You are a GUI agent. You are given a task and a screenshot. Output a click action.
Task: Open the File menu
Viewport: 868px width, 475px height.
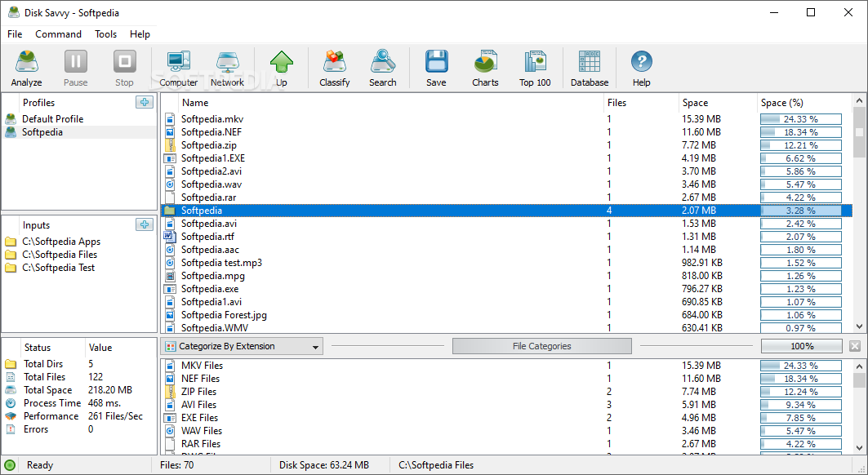[15, 33]
